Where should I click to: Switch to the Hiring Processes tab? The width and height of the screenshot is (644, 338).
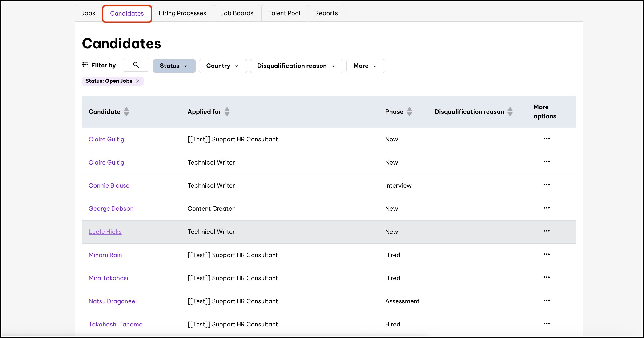[x=182, y=13]
